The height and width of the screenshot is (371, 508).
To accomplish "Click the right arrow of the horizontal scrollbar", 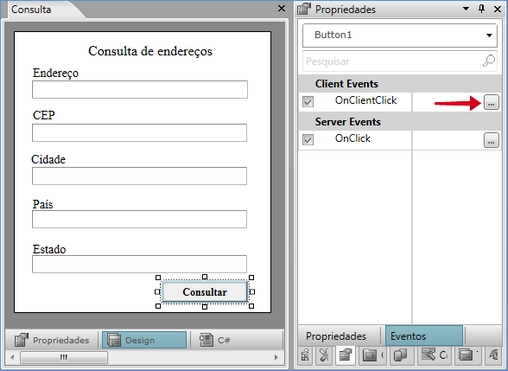I will tap(276, 358).
